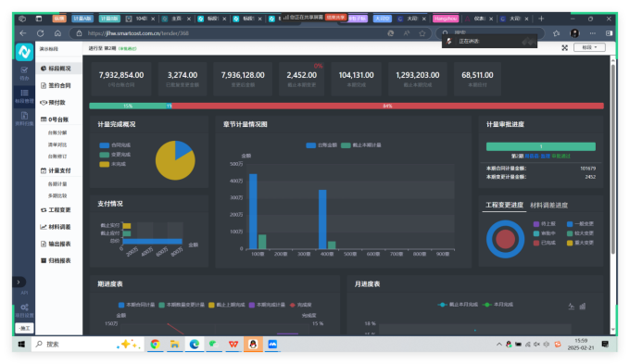630x364 pixels.
Task: Open 项目设置 gear icon at sidebar bottom
Action: point(24,309)
